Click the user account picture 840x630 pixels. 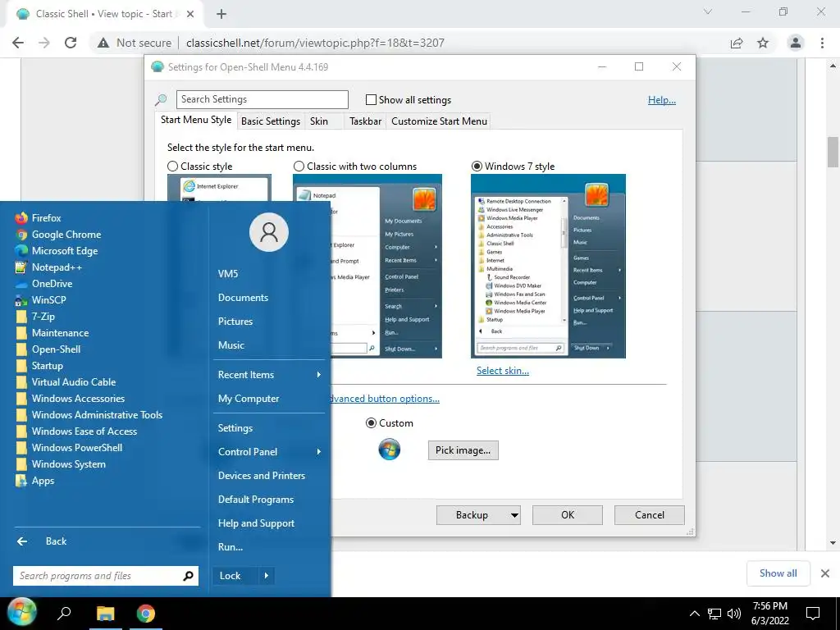tap(269, 232)
